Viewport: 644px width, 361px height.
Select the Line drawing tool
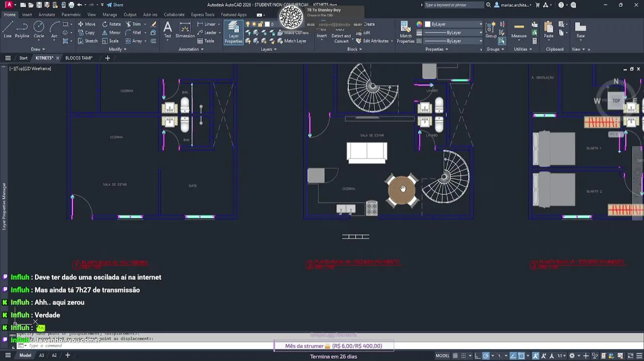[x=8, y=30]
